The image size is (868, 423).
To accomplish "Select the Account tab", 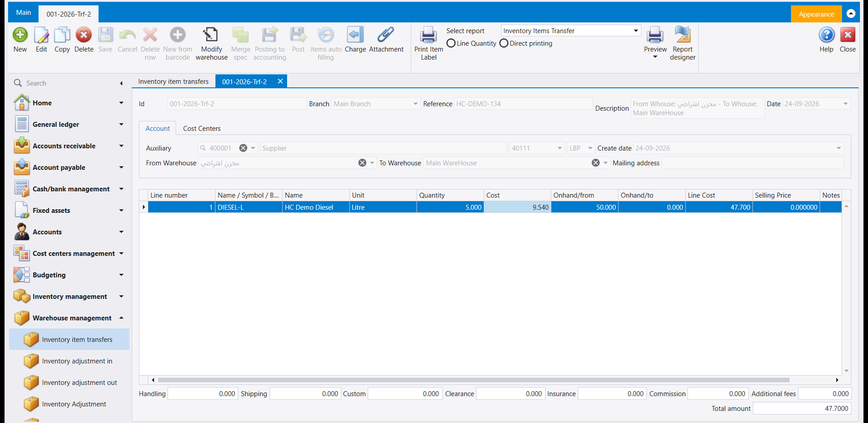I will 158,128.
